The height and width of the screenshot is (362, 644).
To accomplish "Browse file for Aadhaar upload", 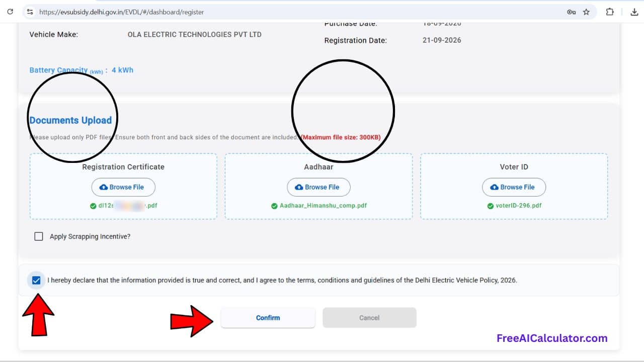I will click(x=318, y=187).
